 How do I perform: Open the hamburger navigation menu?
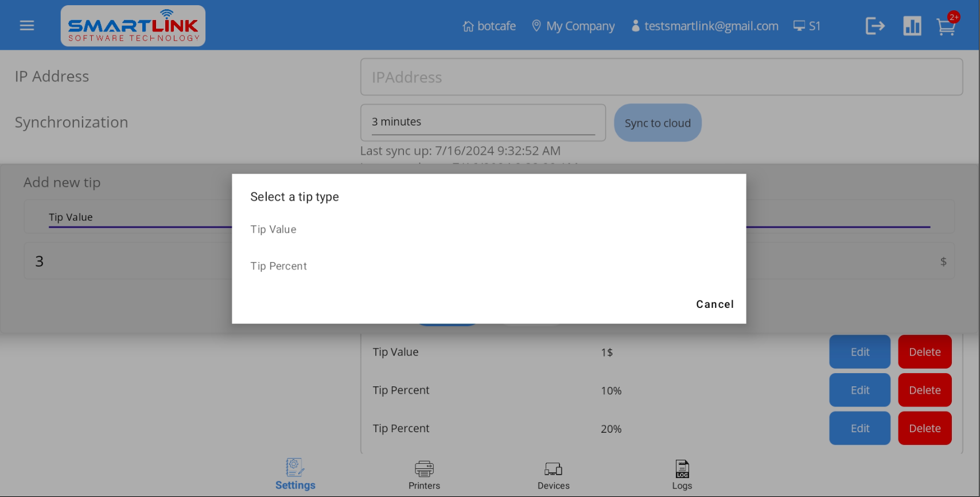27,26
